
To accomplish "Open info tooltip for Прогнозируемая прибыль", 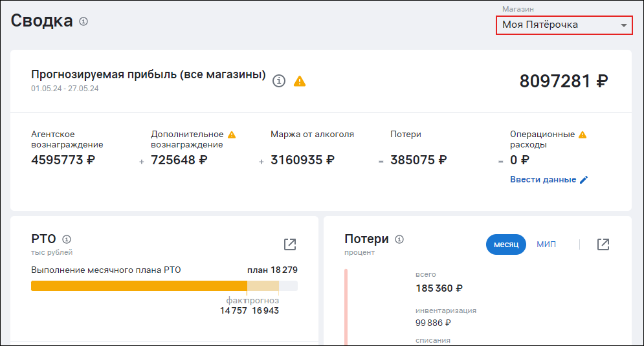I will pos(279,81).
